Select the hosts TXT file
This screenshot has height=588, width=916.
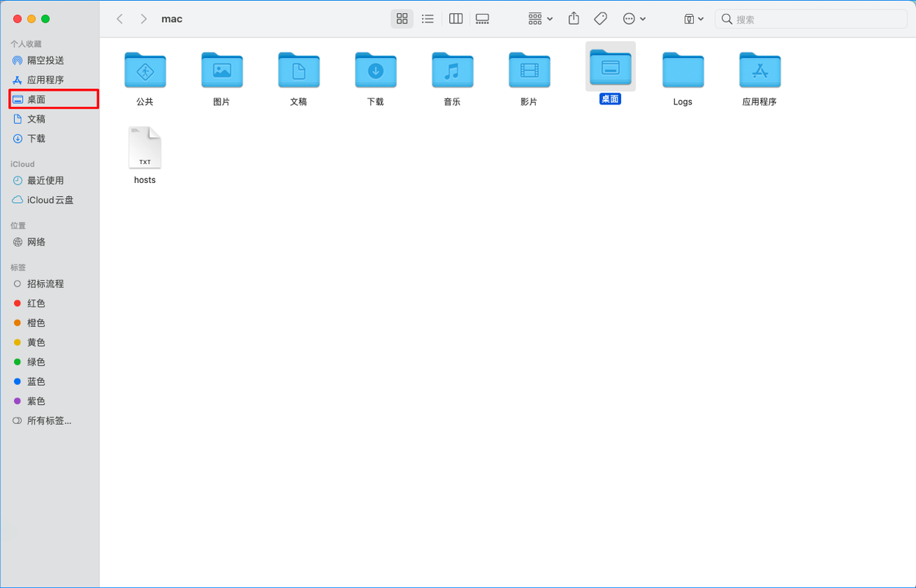pos(145,148)
